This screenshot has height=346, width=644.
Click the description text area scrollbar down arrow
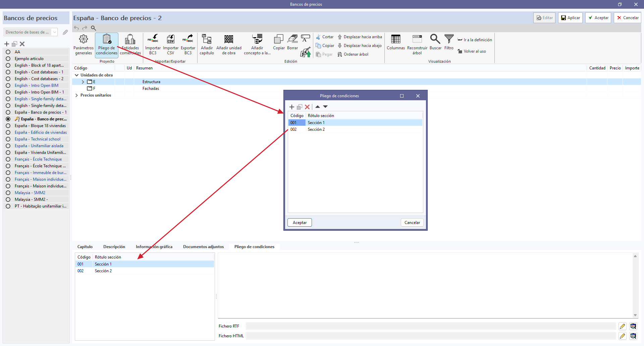(x=635, y=315)
